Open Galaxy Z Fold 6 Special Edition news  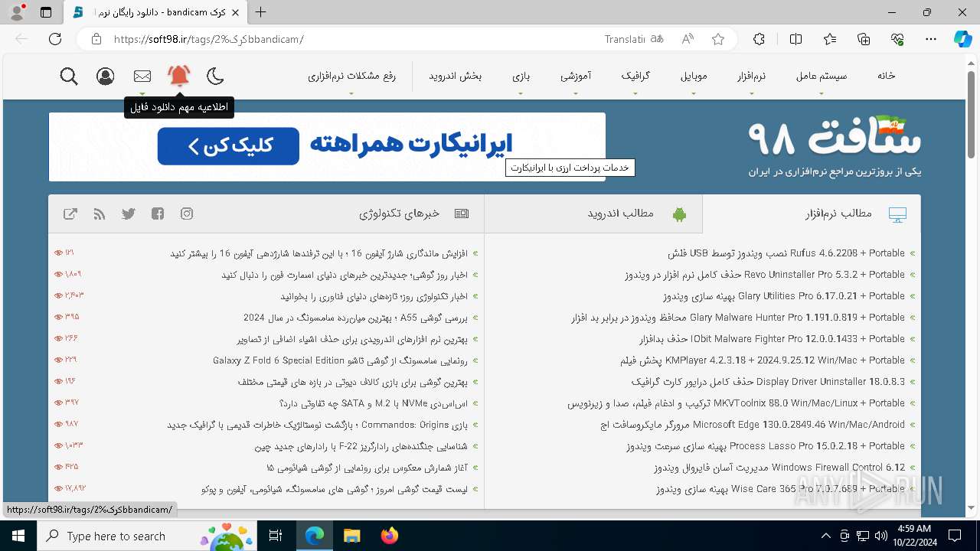tap(340, 360)
